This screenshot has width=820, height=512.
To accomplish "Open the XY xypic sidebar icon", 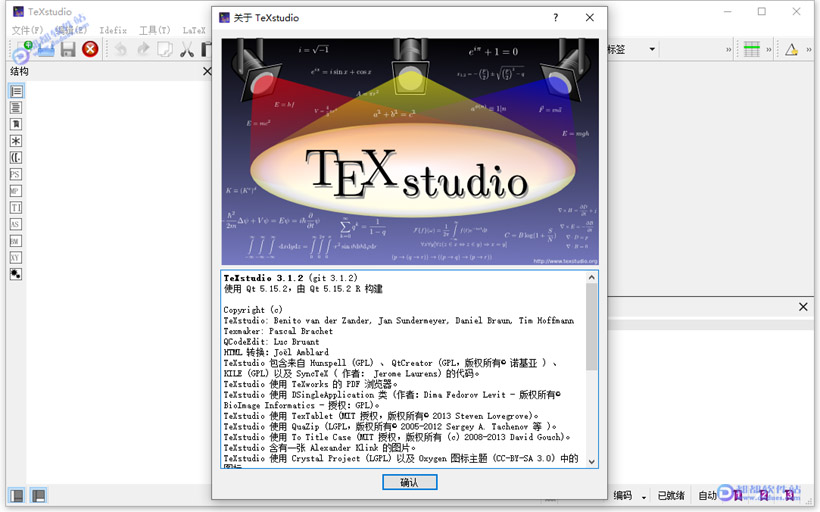I will point(16,258).
